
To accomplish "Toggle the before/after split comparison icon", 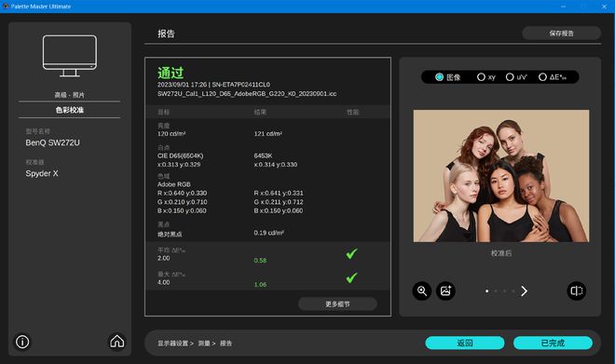I will [x=577, y=291].
